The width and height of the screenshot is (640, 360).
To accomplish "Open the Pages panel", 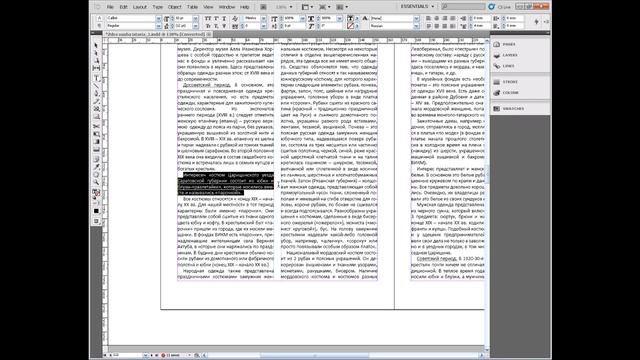I will (504, 44).
